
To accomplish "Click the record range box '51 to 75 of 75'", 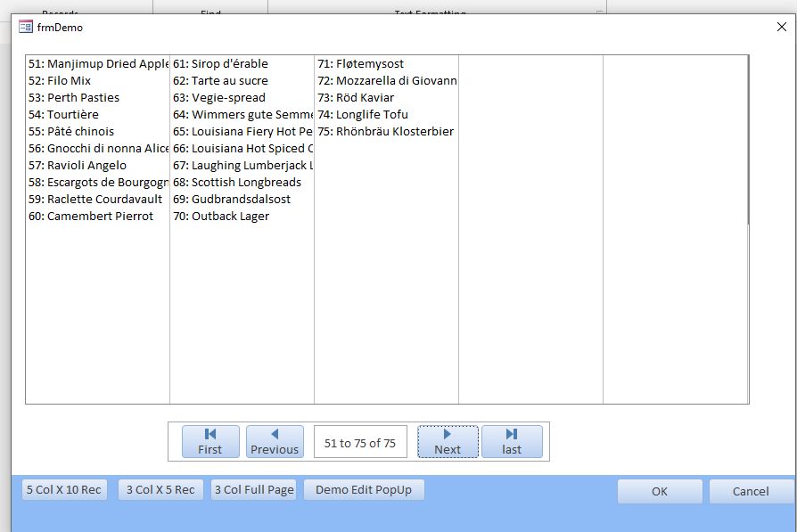I will coord(360,442).
